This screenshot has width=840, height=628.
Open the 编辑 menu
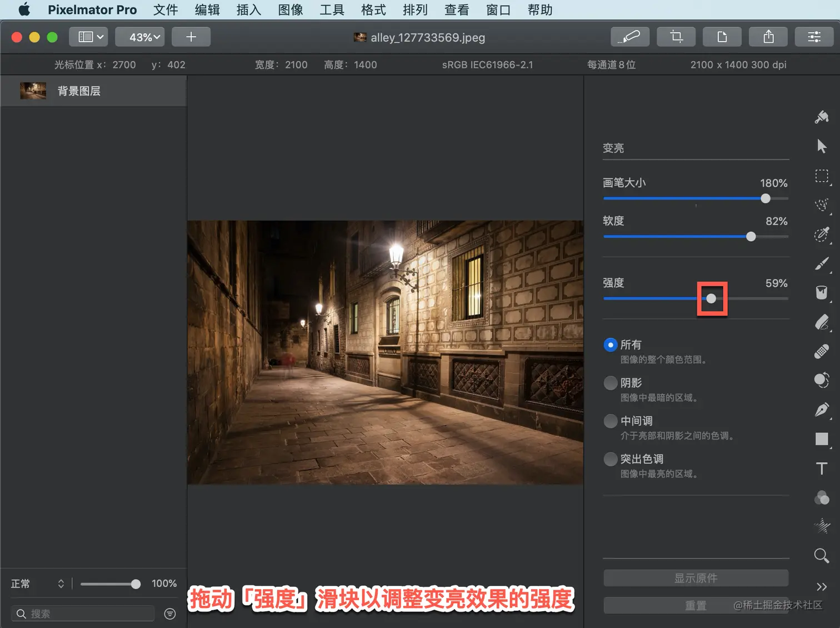tap(207, 10)
